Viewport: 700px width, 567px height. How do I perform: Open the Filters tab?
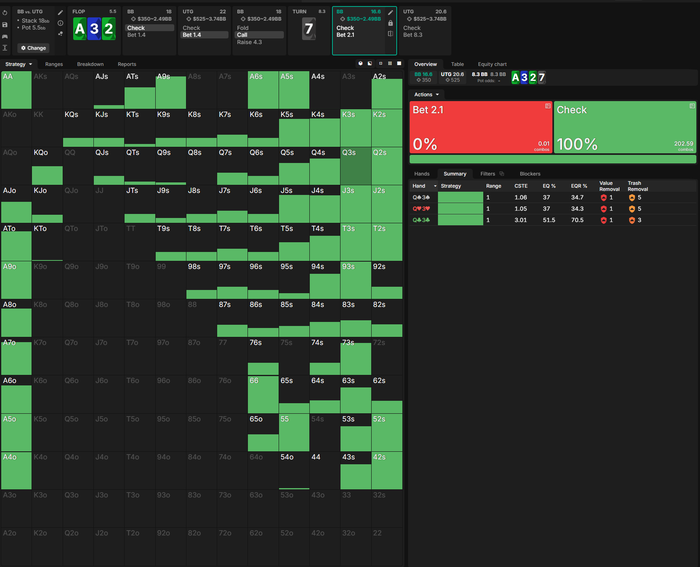click(x=488, y=174)
